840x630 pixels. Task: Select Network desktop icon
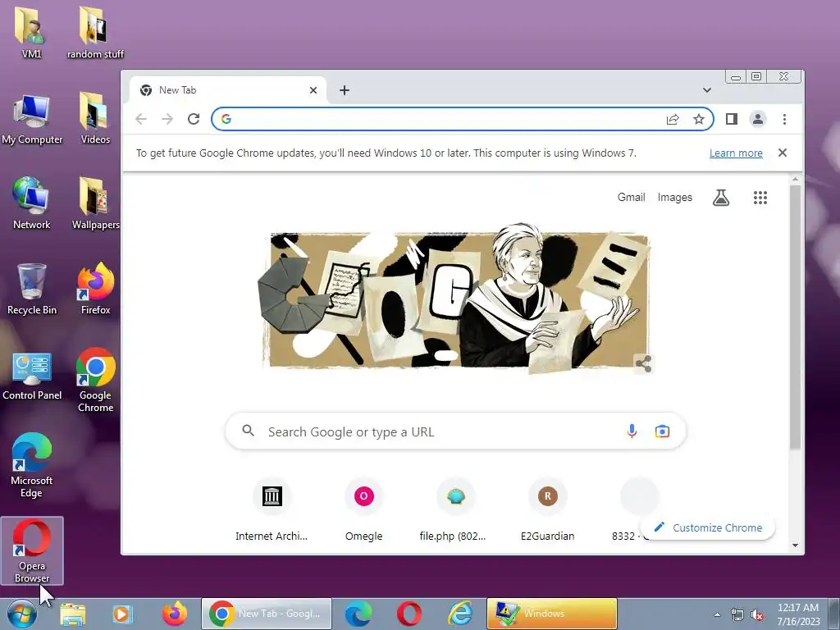[31, 203]
